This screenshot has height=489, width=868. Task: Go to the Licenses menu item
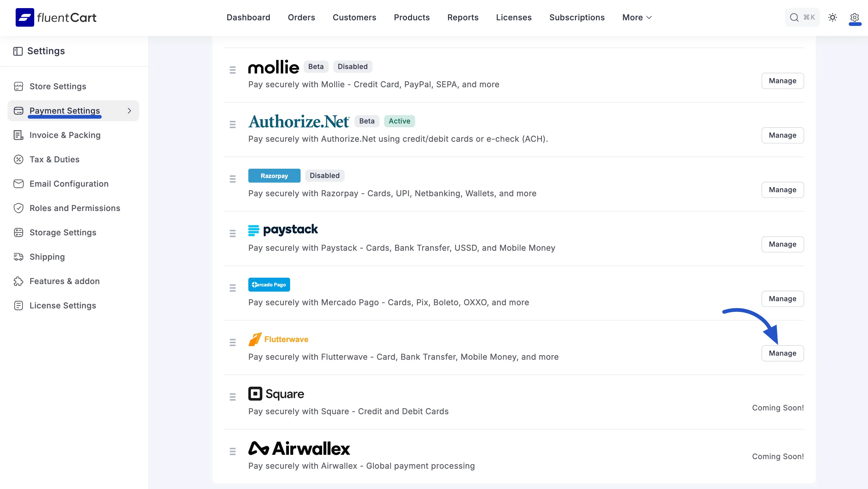(513, 17)
